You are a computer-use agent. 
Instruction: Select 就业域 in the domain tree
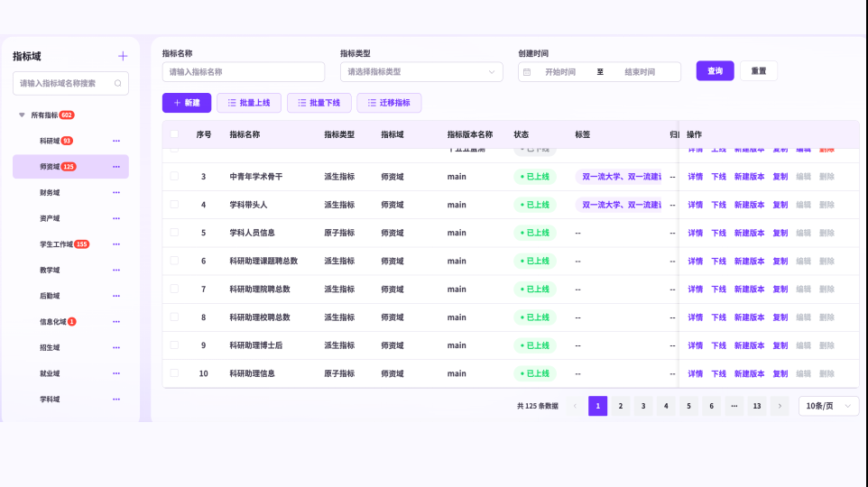click(50, 373)
